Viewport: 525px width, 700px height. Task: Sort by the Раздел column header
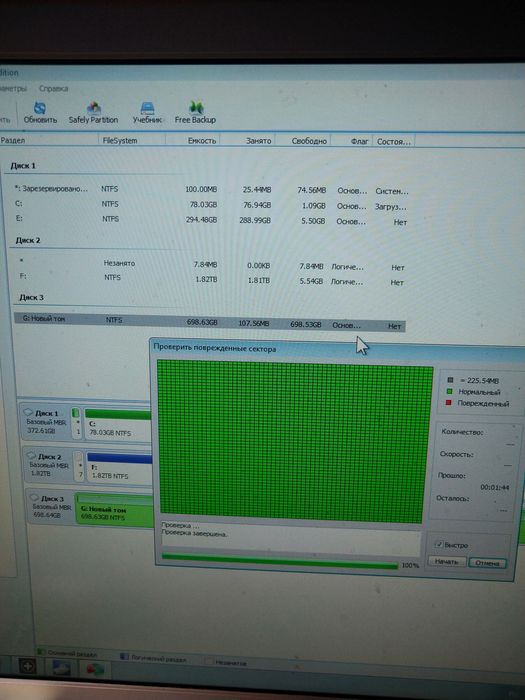[49, 140]
